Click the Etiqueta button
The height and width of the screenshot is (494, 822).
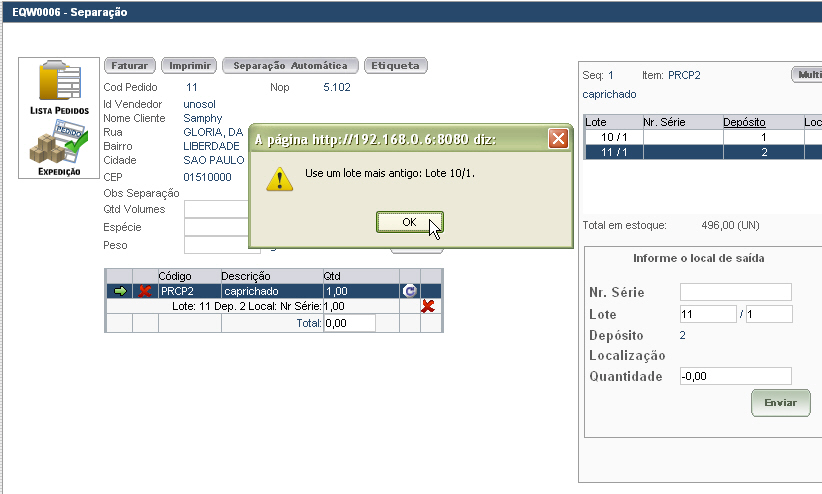[x=395, y=66]
